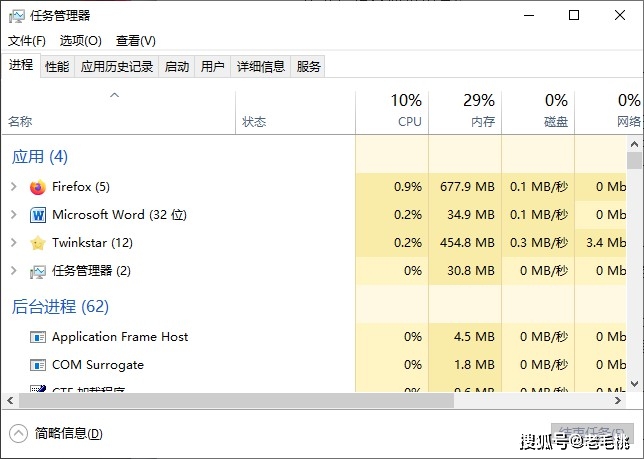Image resolution: width=644 pixels, height=459 pixels.
Task: Click the vertical scrollbar down arrow
Action: pyautogui.click(x=634, y=384)
